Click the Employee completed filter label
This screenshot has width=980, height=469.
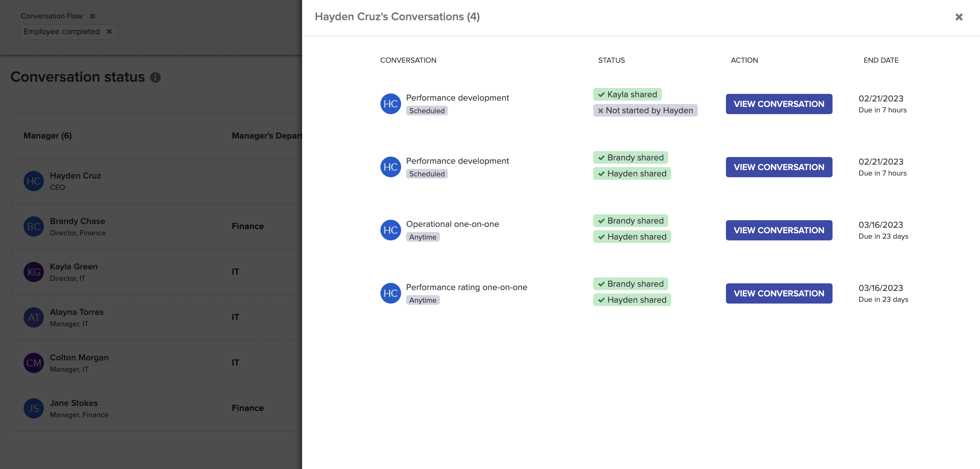click(x=62, y=32)
